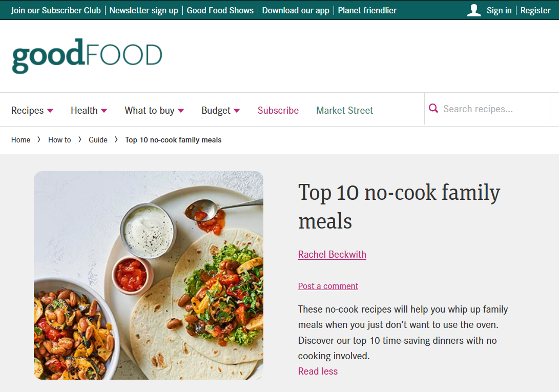This screenshot has height=392, width=559.
Task: Go to Home via the breadcrumb
Action: click(x=21, y=139)
